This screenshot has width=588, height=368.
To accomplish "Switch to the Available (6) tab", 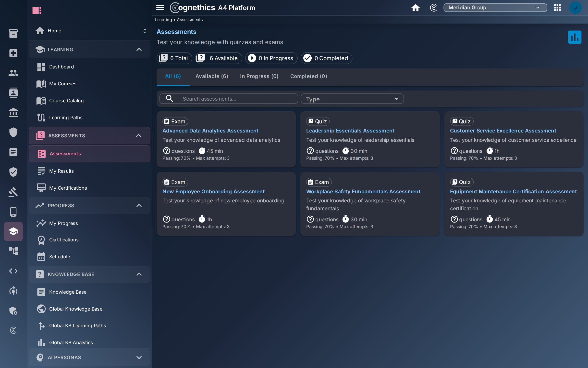I will point(212,76).
